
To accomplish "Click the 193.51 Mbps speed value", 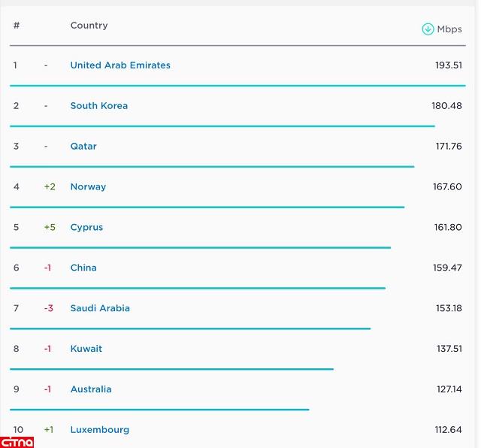I will [448, 65].
